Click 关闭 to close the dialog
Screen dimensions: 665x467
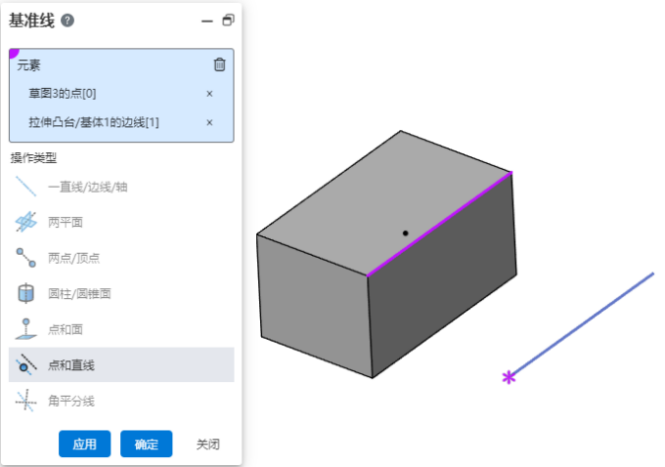tap(208, 444)
